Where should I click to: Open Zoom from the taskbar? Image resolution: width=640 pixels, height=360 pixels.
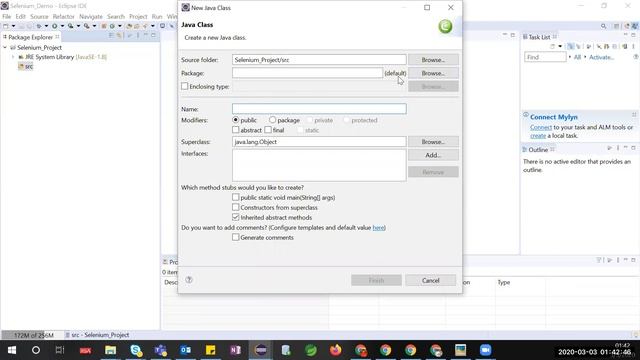click(x=485, y=350)
